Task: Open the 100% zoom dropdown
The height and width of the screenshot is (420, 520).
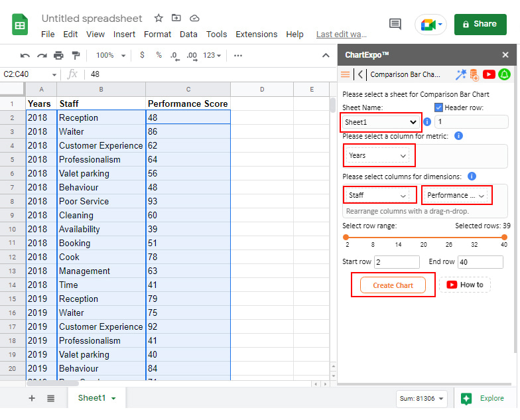Action: pos(110,56)
